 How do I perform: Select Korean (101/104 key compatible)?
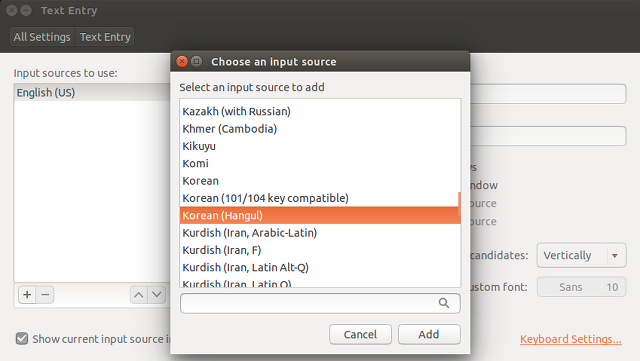coord(319,198)
